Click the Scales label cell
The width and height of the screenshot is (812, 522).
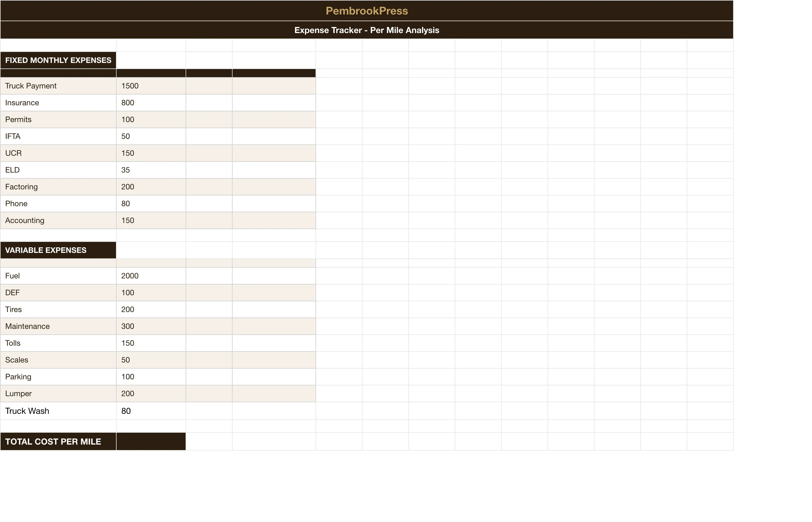tap(58, 360)
